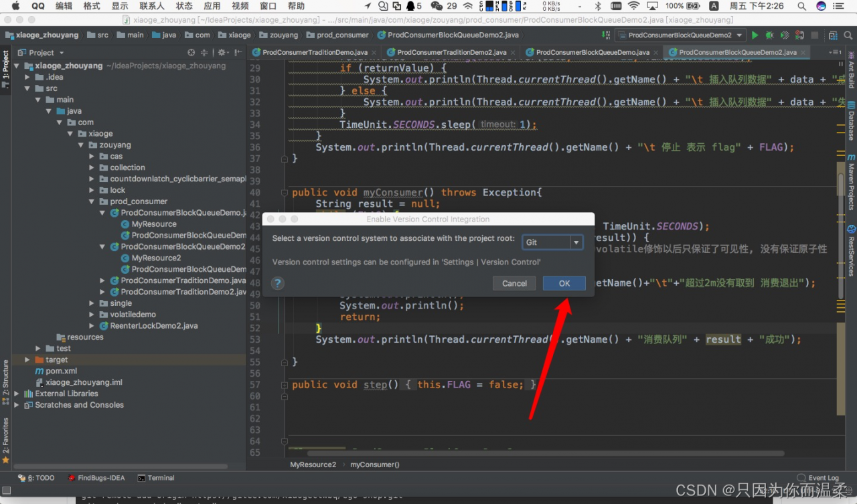The height and width of the screenshot is (504, 857).
Task: Confirm dialog with OK button
Action: tap(564, 283)
